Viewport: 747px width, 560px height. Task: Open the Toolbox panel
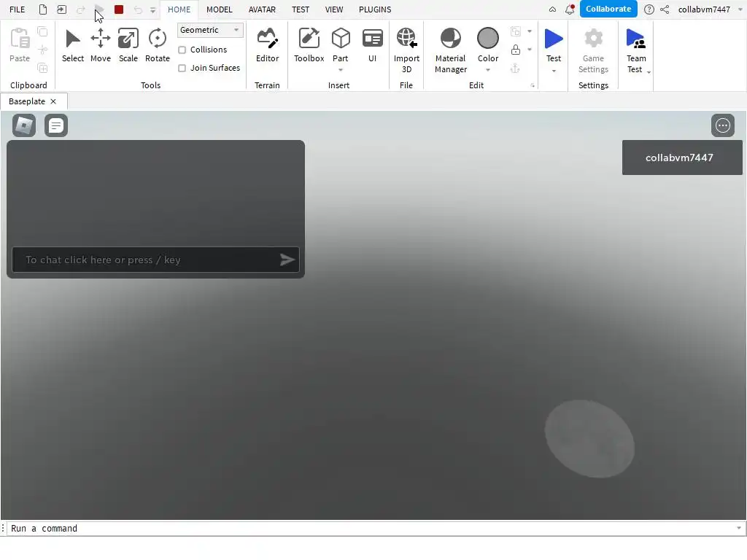(309, 46)
